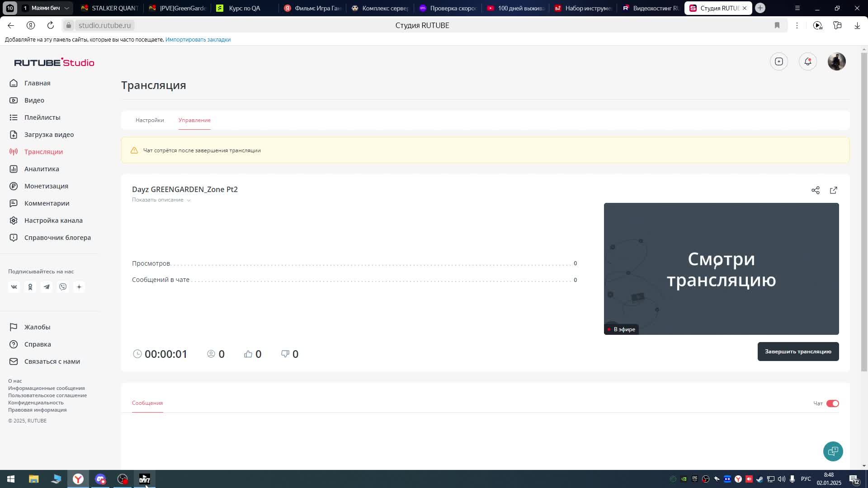Share the stream via share icon
This screenshot has width=868, height=488.
pyautogui.click(x=815, y=190)
